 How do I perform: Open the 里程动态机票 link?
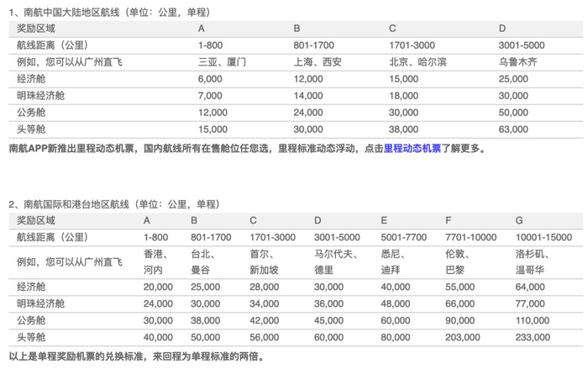pos(412,149)
